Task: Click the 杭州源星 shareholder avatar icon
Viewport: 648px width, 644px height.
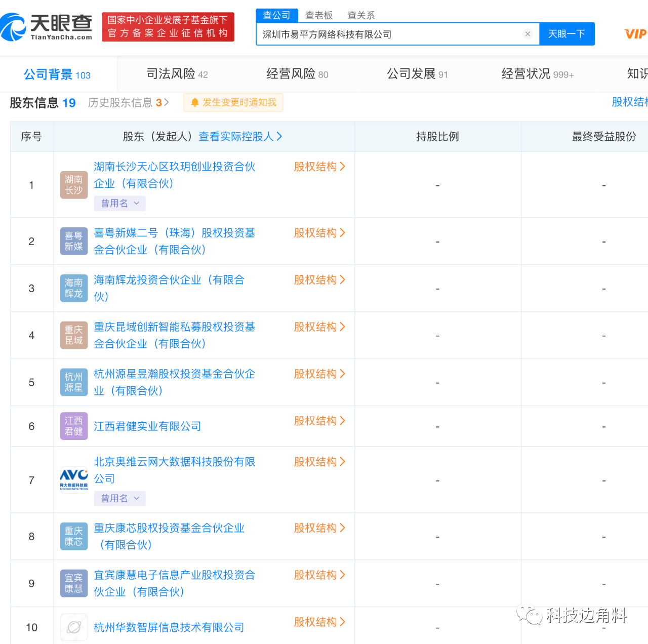Action: pos(74,382)
